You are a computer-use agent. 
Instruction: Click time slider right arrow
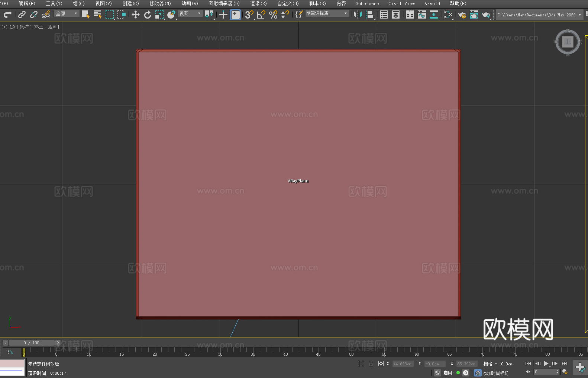coord(58,343)
